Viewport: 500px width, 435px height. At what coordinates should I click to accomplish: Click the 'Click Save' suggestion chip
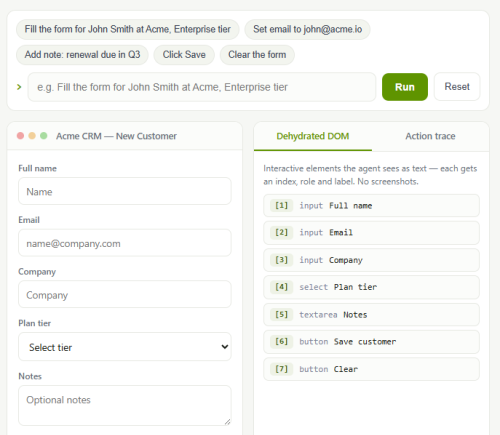tap(184, 55)
